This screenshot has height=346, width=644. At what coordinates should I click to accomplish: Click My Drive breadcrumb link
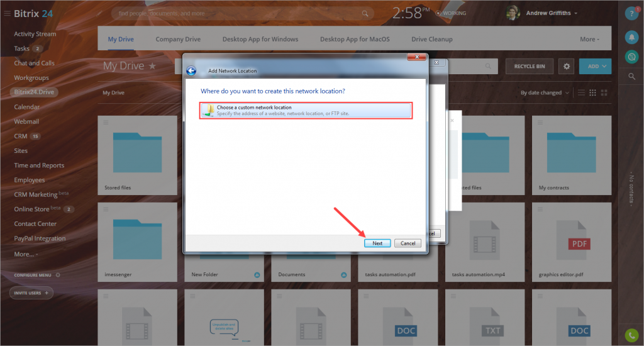tap(113, 93)
